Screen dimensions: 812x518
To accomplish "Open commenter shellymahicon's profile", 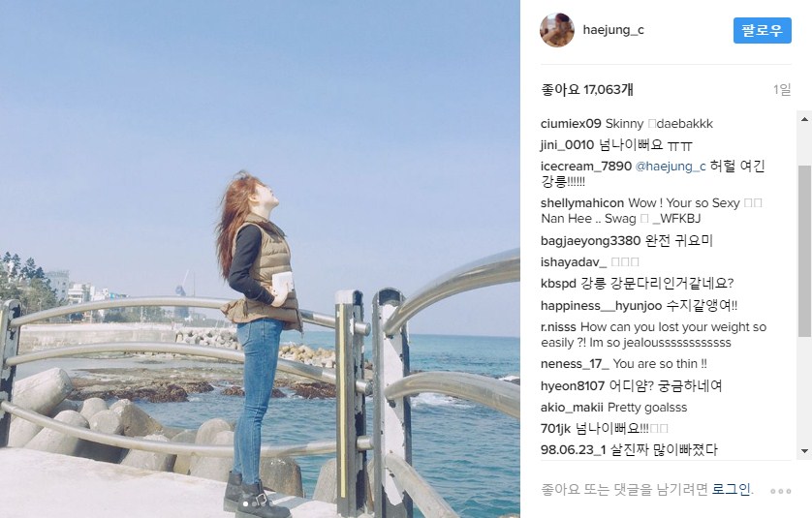I will (582, 203).
